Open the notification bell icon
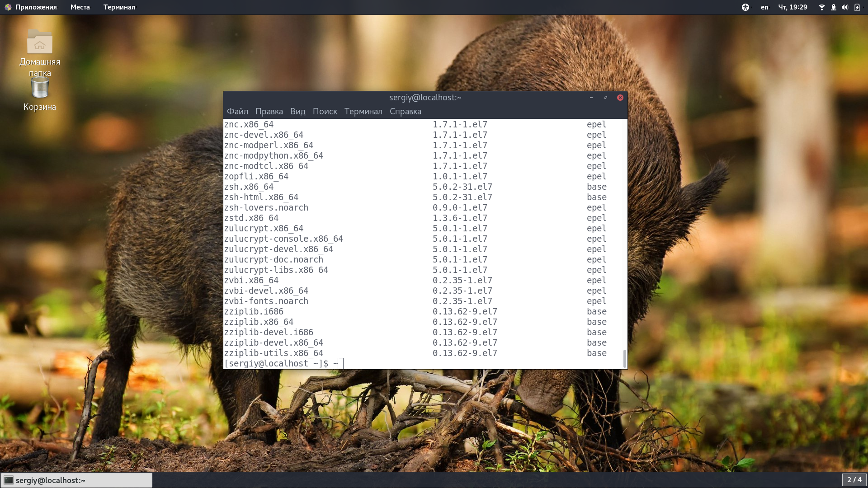Image resolution: width=868 pixels, height=488 pixels. 834,7
